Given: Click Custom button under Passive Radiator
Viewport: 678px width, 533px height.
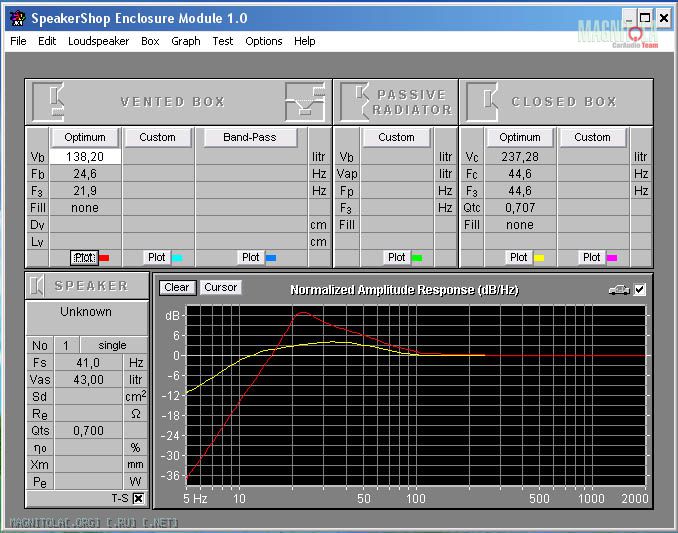Looking at the screenshot, I should (396, 137).
